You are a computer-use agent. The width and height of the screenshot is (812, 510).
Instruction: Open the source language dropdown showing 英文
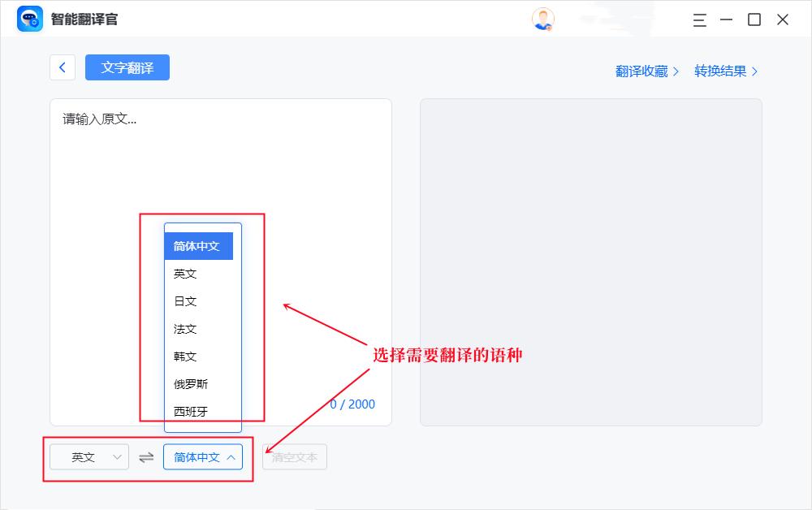(89, 456)
